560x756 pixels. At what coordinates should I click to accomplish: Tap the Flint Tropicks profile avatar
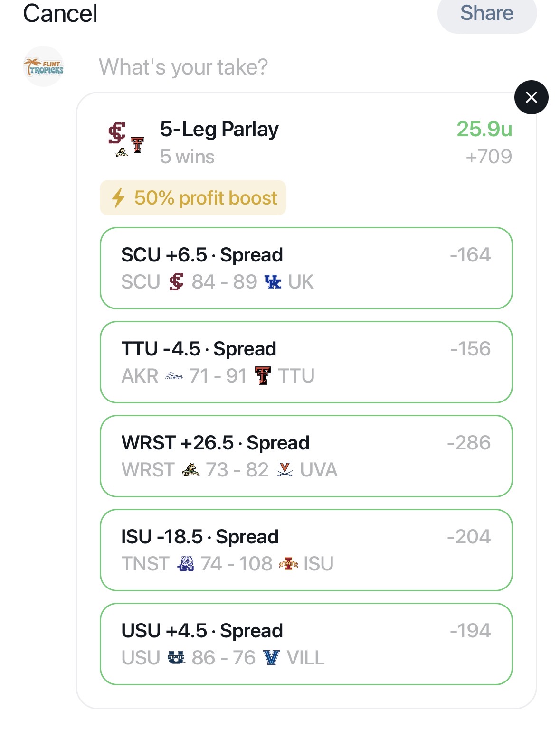pyautogui.click(x=43, y=66)
